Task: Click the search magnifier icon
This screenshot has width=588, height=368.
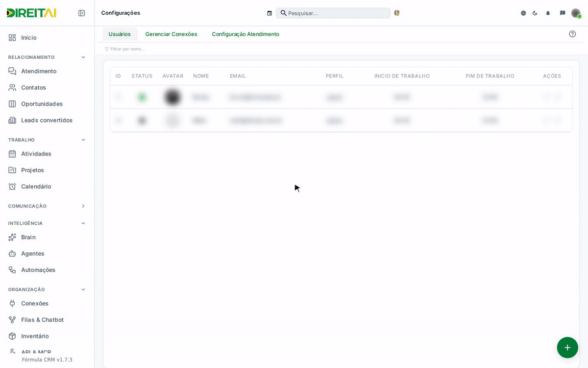Action: tap(283, 13)
